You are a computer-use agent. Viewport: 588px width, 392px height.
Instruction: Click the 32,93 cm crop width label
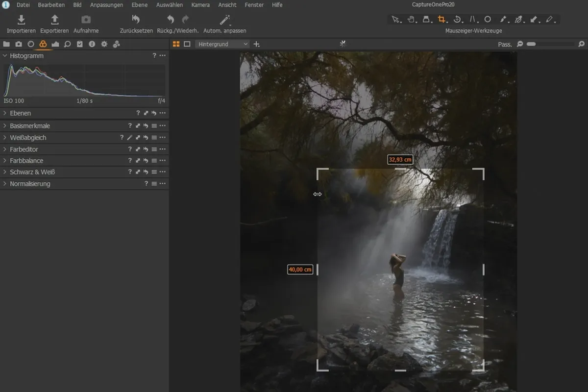point(400,160)
